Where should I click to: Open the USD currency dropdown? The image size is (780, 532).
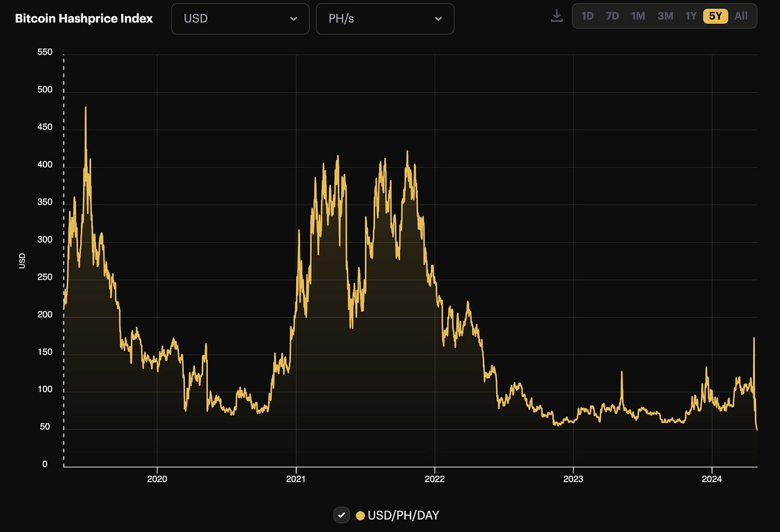[x=240, y=19]
